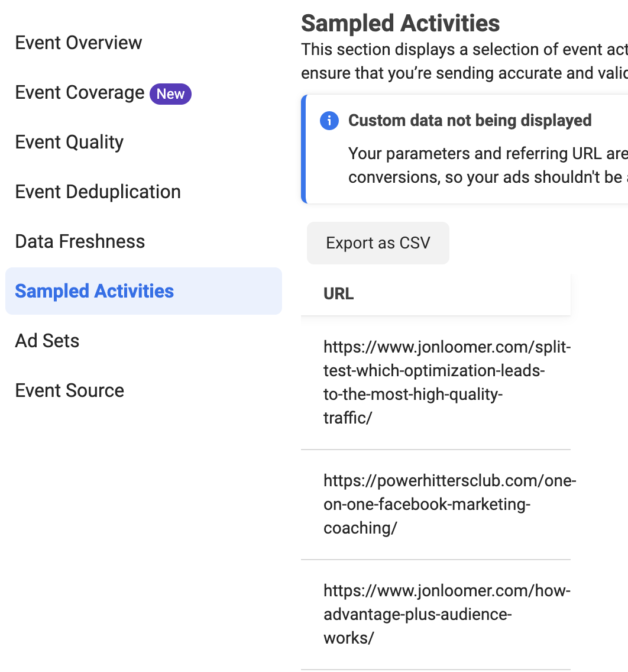Open the jonloomer.com split-test URL link

[x=447, y=382]
